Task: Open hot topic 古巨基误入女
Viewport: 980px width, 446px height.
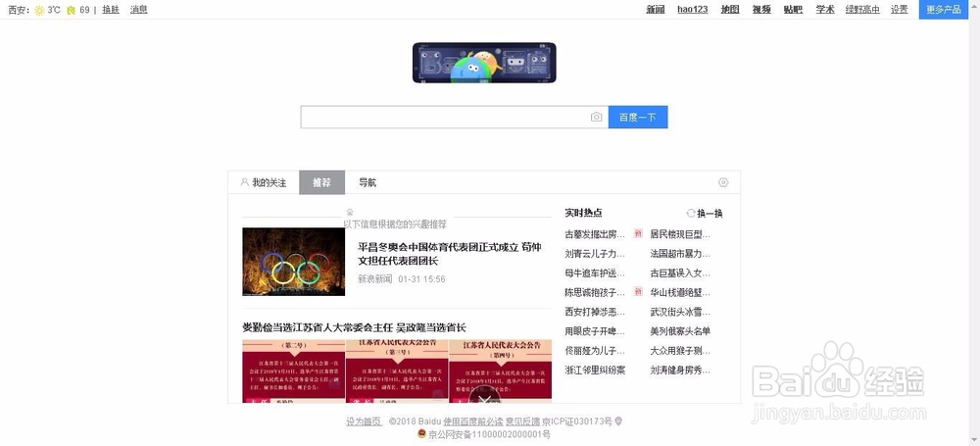Action: (x=681, y=273)
